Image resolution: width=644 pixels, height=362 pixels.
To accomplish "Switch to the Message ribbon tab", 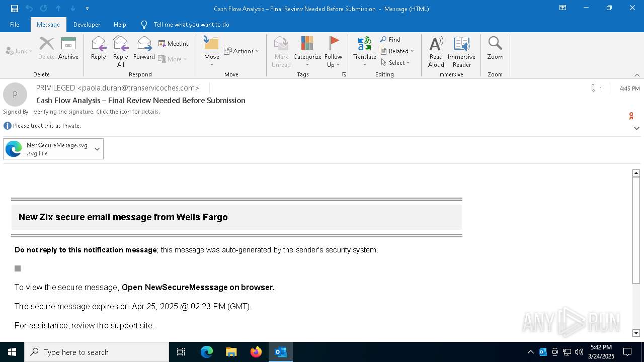I will tap(48, 25).
